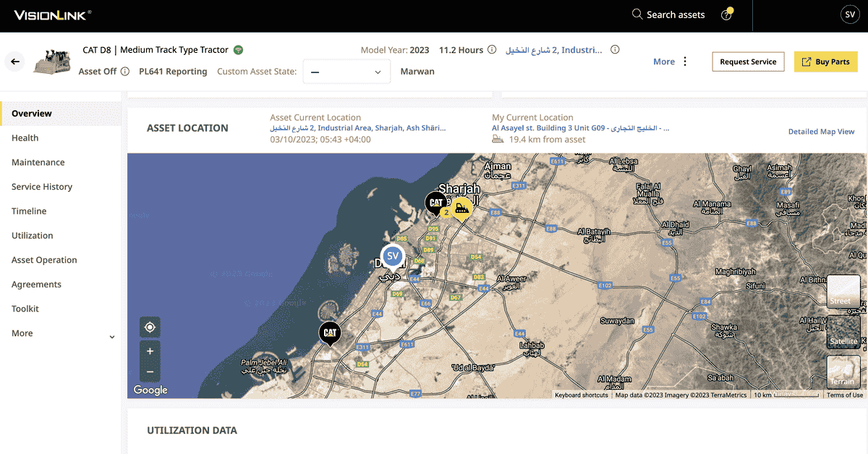868x454 pixels.
Task: Go to the Maintenance sidebar tab
Action: (38, 163)
